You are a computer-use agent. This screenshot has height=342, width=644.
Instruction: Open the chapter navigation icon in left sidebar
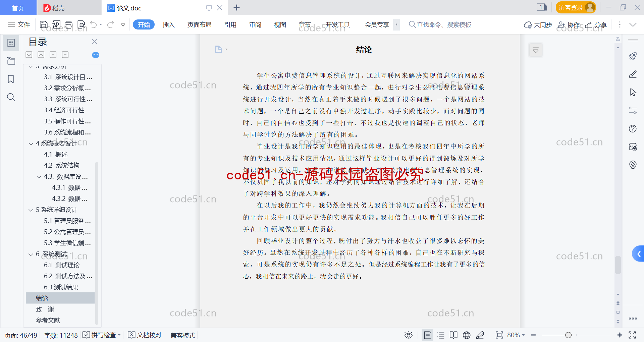point(11,61)
